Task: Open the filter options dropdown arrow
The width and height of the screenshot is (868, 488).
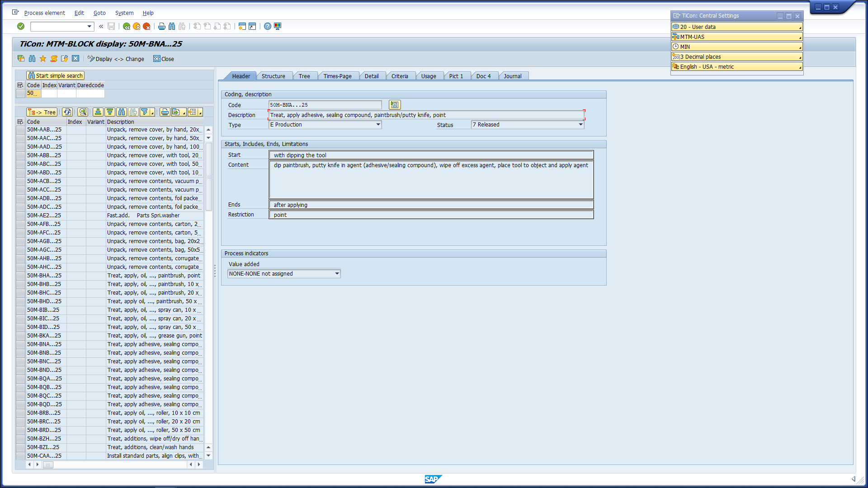Action: point(152,113)
